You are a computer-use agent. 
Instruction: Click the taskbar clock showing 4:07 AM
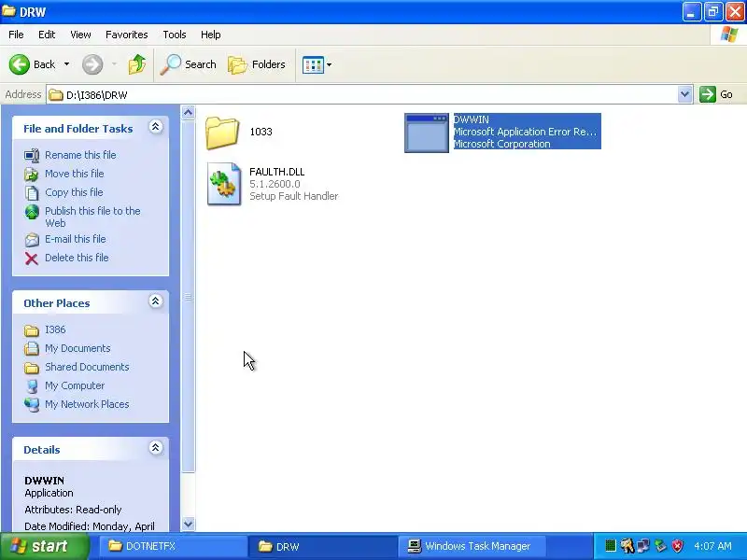tap(712, 546)
